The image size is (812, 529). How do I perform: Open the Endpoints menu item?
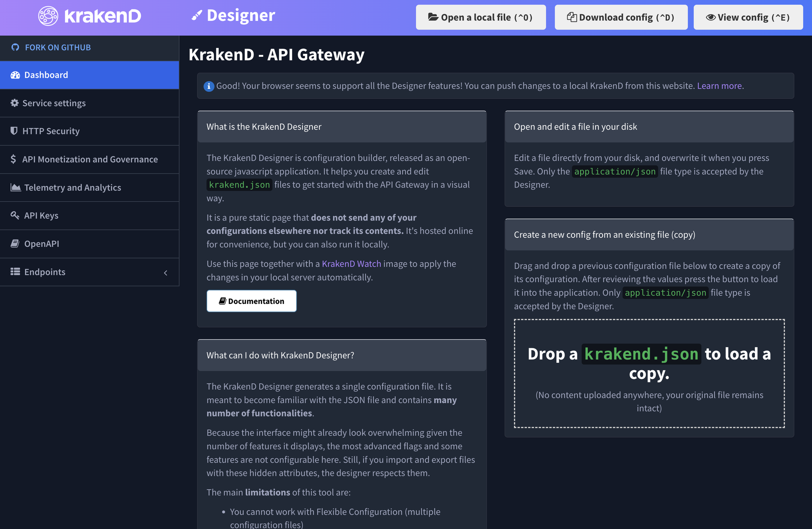point(90,272)
